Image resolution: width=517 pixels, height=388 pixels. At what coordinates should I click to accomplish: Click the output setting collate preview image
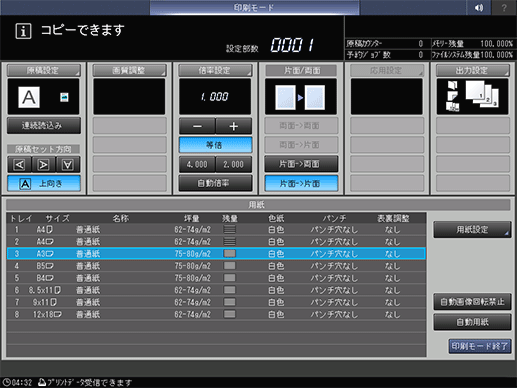(x=472, y=97)
